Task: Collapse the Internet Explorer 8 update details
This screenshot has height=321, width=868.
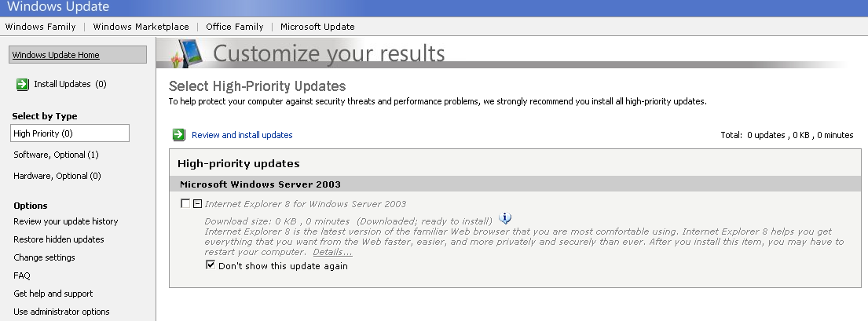Action: point(197,204)
